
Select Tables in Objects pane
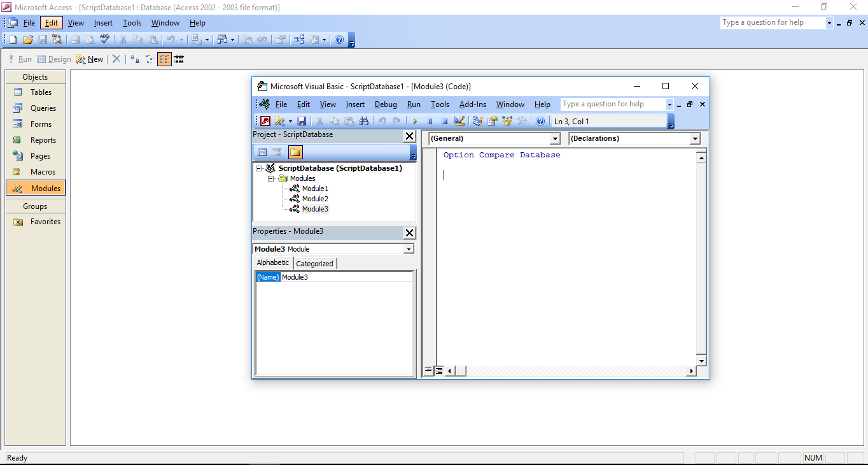click(x=36, y=92)
